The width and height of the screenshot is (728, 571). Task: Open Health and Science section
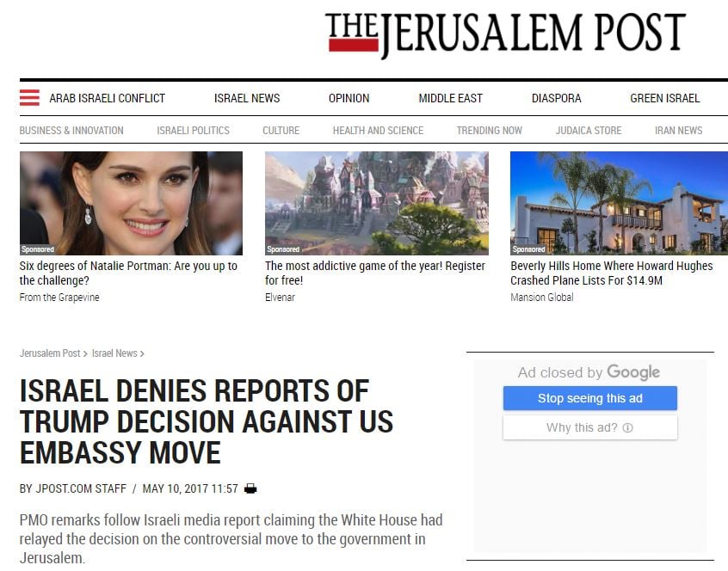378,131
